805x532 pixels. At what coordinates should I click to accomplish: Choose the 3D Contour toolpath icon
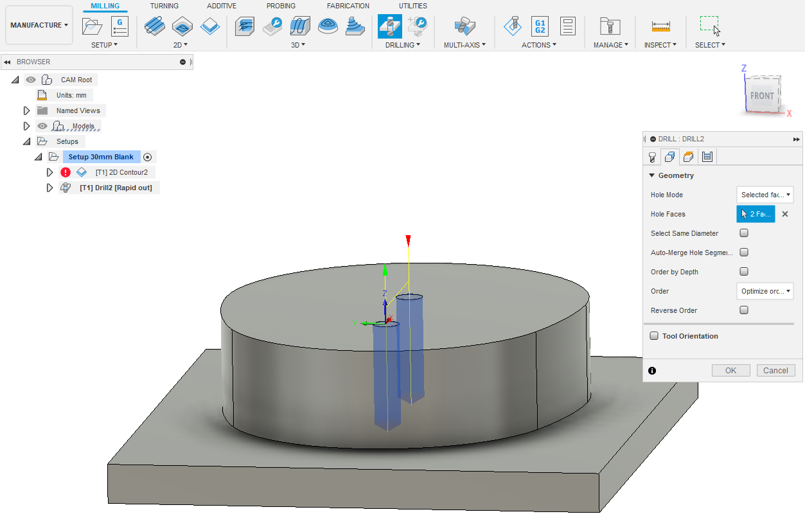point(328,26)
